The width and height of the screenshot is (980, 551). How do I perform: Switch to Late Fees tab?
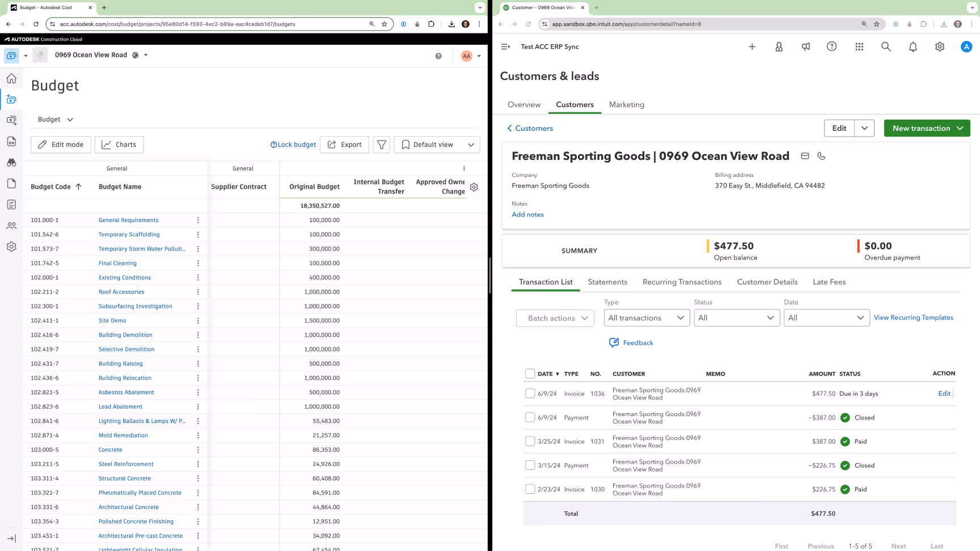tap(829, 282)
